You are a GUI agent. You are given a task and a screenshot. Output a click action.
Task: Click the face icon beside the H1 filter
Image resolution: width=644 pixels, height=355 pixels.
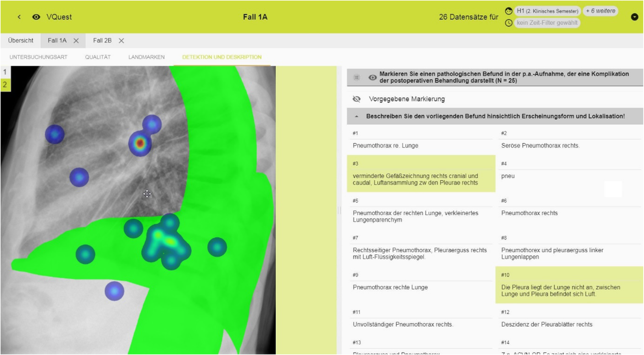508,11
